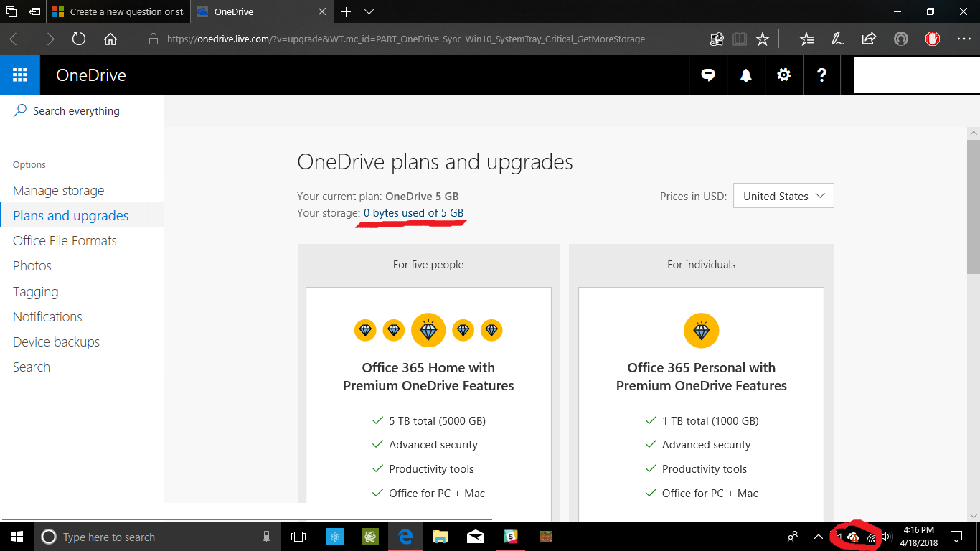Open Notifications options in sidebar
This screenshot has width=980, height=551.
tap(47, 316)
